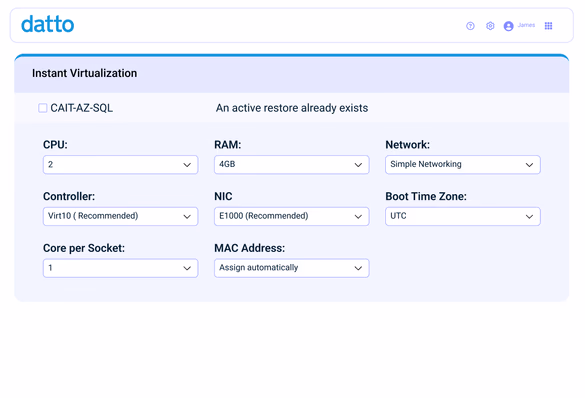Open the MAC Address dropdown
Viewport: 585px width, 398px height.
coord(291,268)
